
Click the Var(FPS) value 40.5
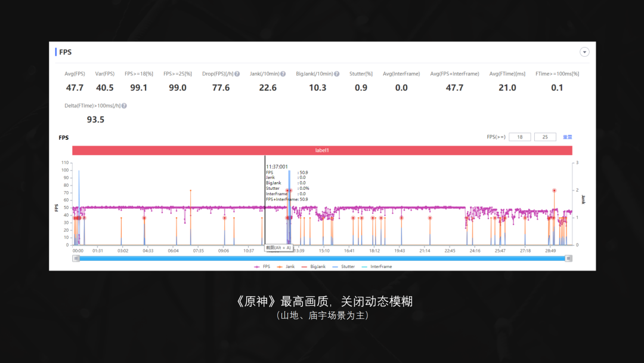pos(105,88)
